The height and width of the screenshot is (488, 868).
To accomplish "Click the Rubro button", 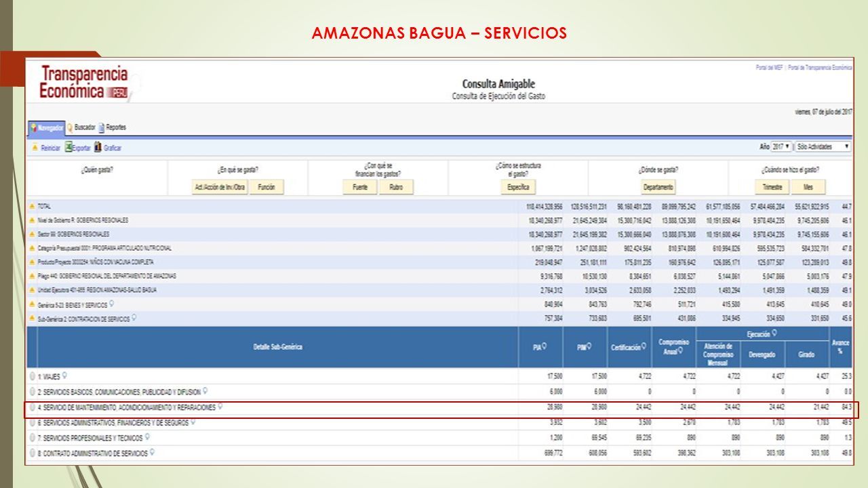I will coord(396,187).
